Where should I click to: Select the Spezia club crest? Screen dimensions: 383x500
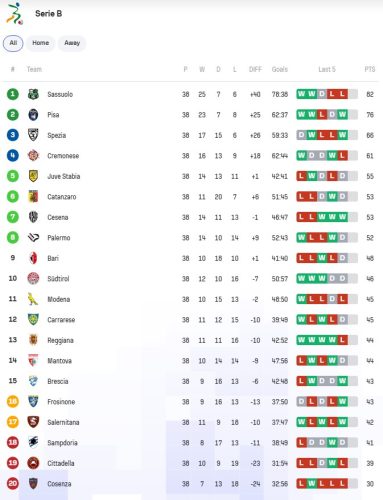pyautogui.click(x=33, y=135)
